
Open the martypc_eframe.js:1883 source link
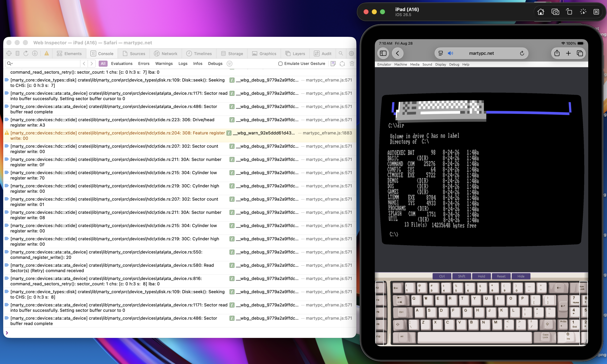click(327, 133)
